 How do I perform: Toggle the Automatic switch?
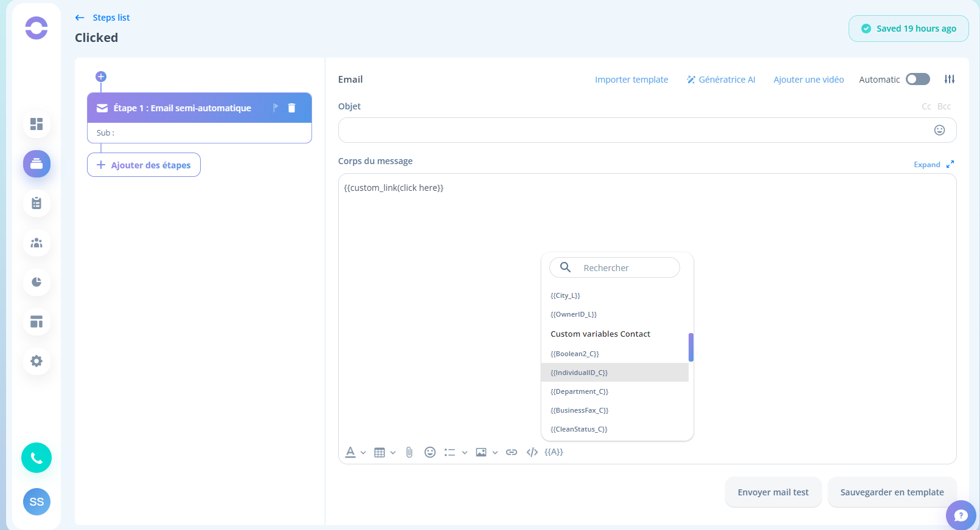click(918, 79)
